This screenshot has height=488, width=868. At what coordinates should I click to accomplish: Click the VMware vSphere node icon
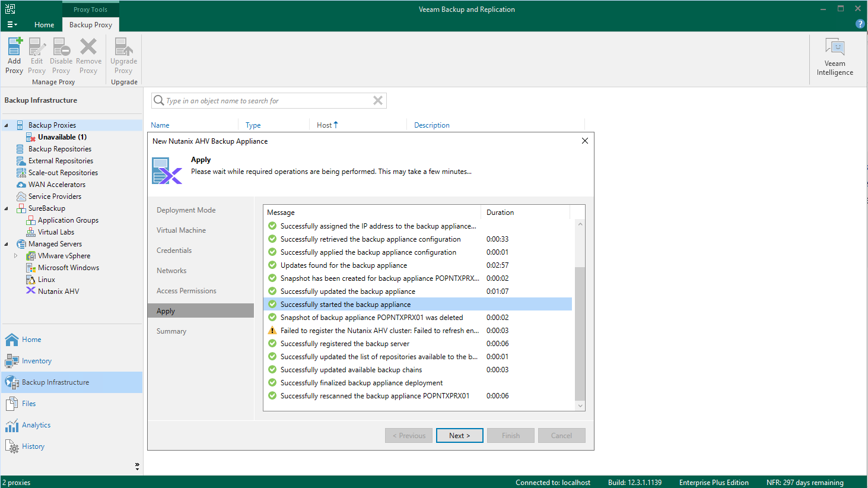click(31, 256)
